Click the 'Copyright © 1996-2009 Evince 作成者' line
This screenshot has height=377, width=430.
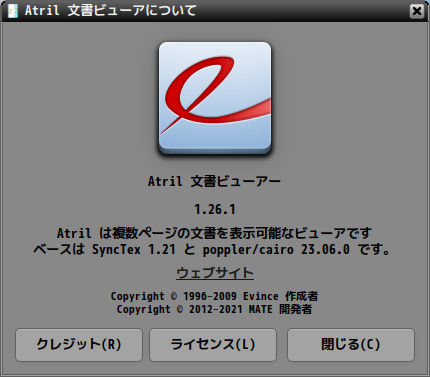(214, 296)
